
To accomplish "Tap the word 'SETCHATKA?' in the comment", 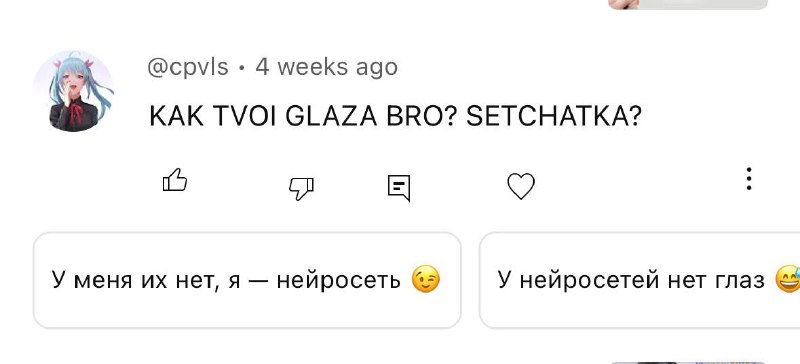I will click(554, 117).
